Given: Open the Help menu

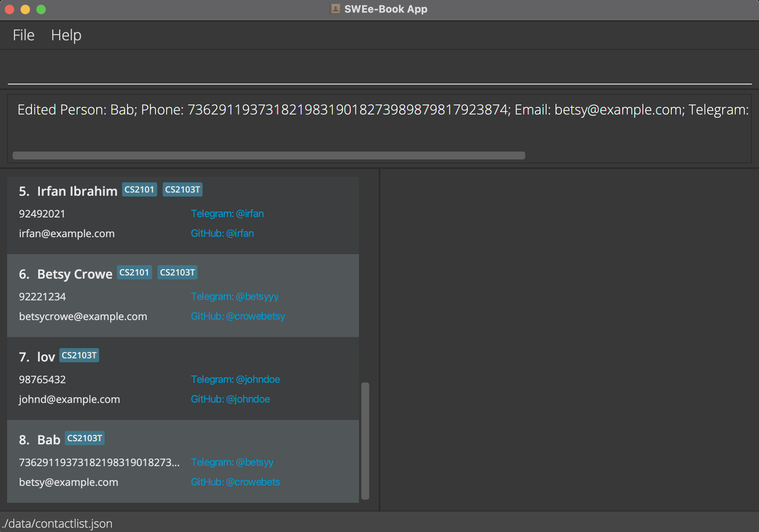Looking at the screenshot, I should point(66,35).
